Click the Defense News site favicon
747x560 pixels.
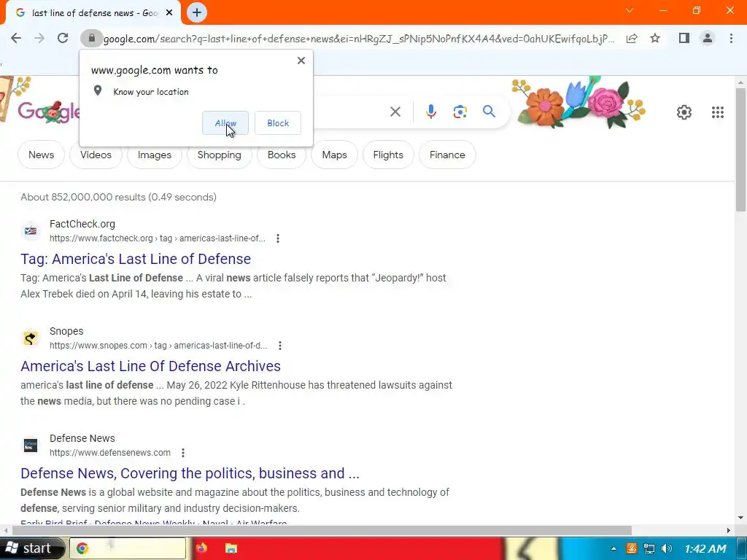click(x=31, y=446)
